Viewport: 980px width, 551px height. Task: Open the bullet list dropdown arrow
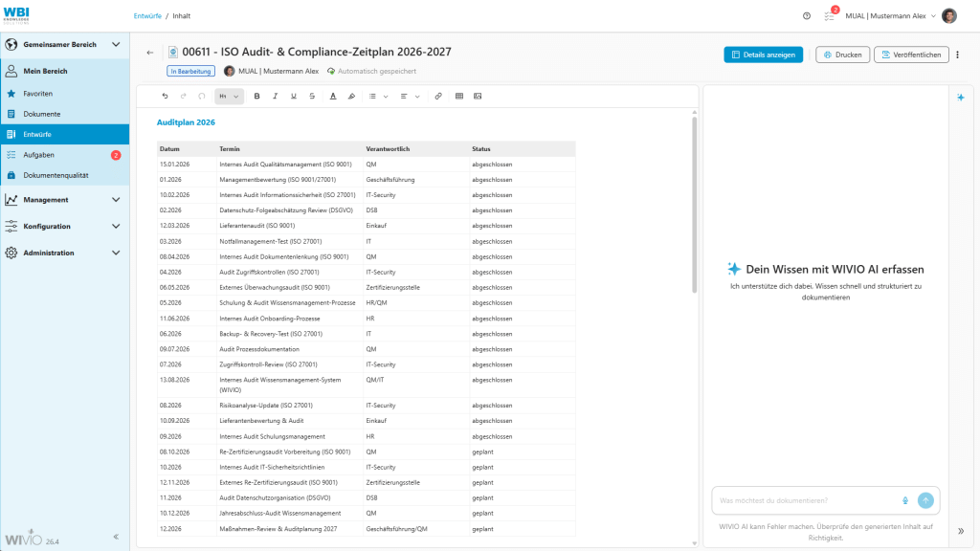[386, 97]
